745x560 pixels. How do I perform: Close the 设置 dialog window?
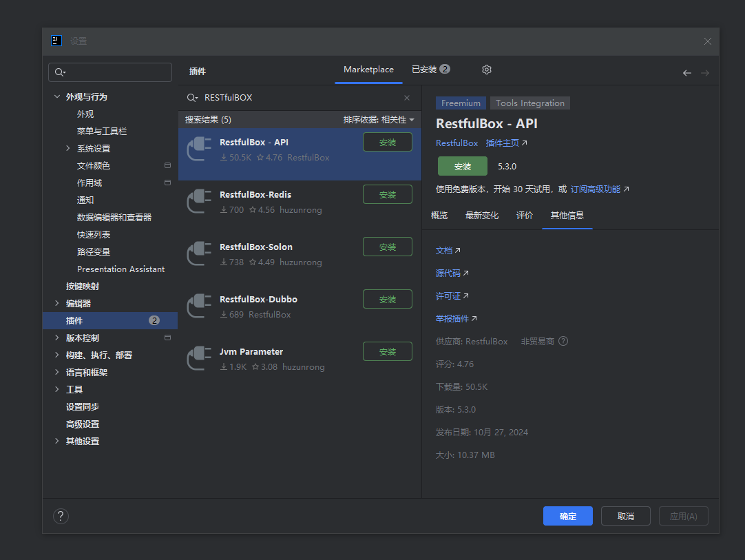pos(707,41)
